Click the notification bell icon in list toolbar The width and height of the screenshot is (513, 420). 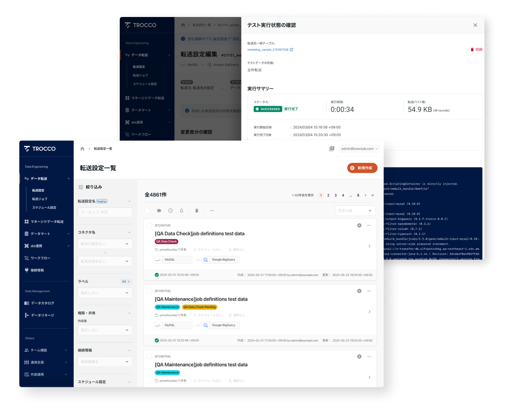coord(182,211)
